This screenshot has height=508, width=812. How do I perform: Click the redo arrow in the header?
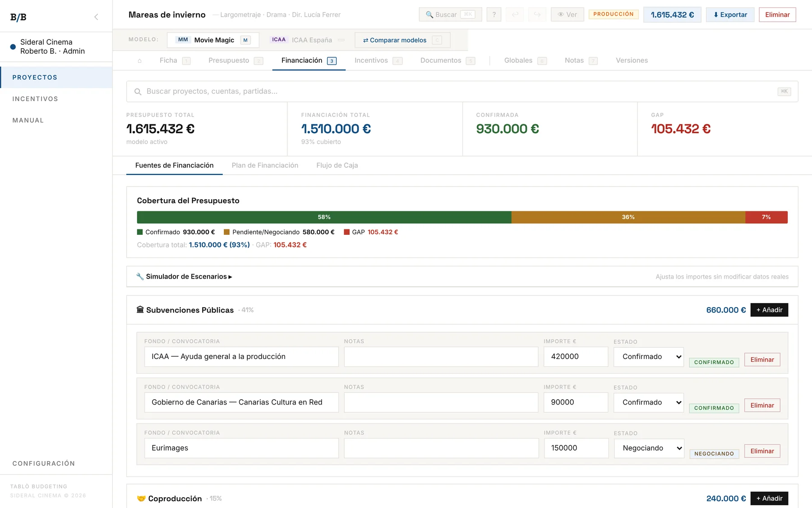point(537,14)
